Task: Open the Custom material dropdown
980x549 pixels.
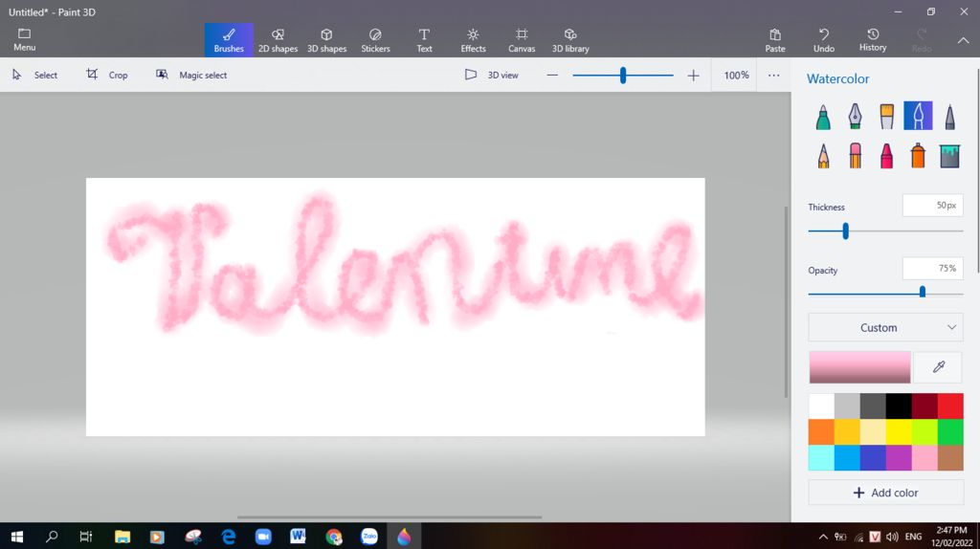Action: tap(885, 327)
